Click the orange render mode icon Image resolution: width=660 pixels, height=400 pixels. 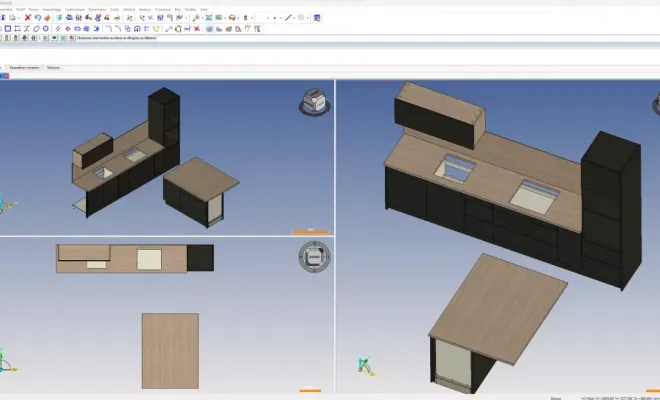tap(232, 18)
